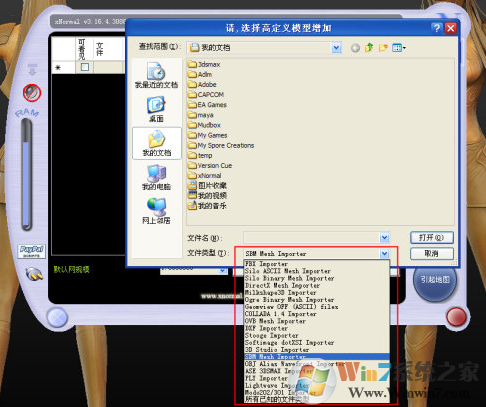Open the Network Neighborhood shortcut
Image resolution: width=486 pixels, height=407 pixels.
(156, 211)
